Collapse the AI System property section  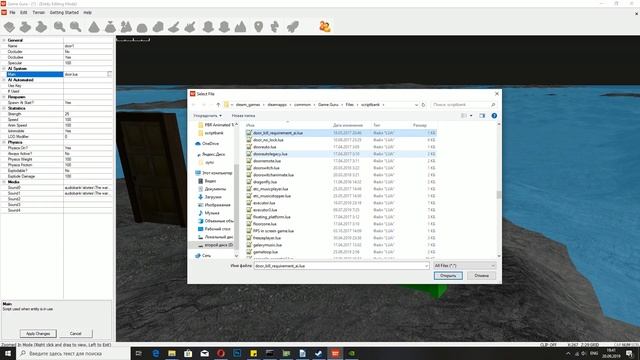point(4,69)
